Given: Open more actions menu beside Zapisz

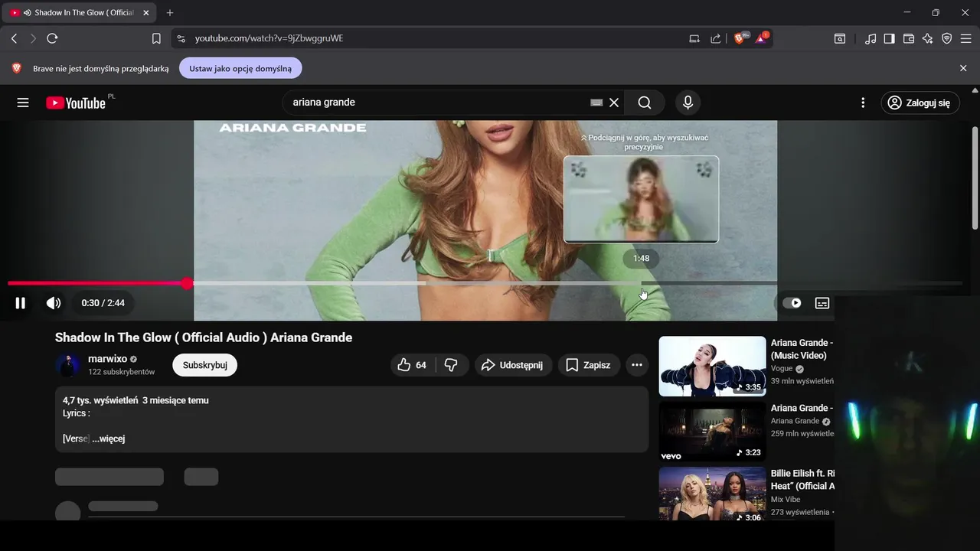Looking at the screenshot, I should tap(637, 365).
